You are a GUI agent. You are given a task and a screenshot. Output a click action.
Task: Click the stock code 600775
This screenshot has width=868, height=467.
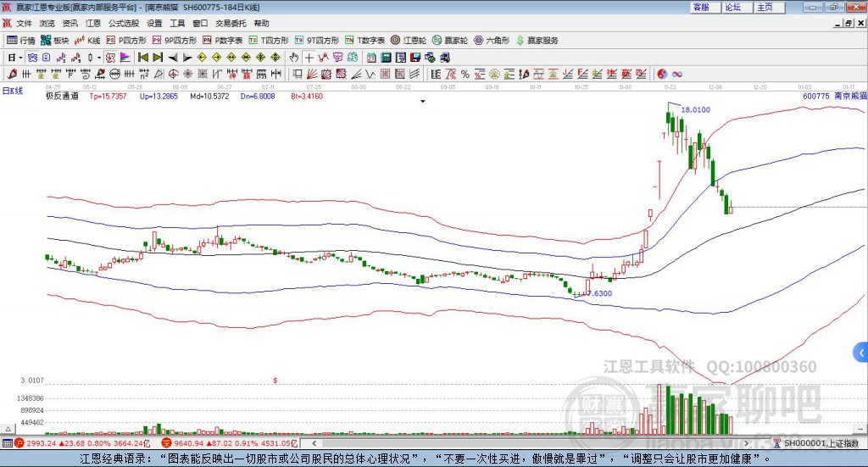click(816, 97)
